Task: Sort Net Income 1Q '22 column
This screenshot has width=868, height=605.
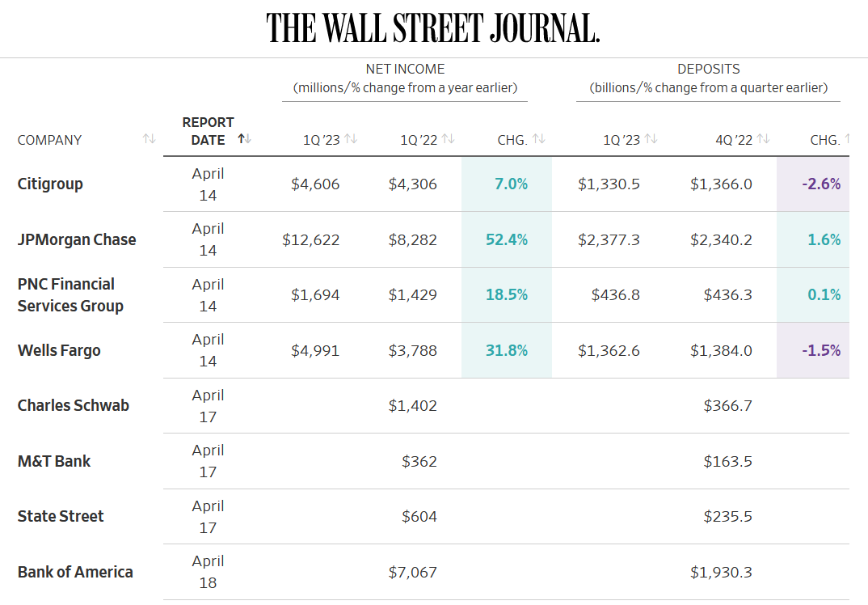Action: click(x=448, y=138)
